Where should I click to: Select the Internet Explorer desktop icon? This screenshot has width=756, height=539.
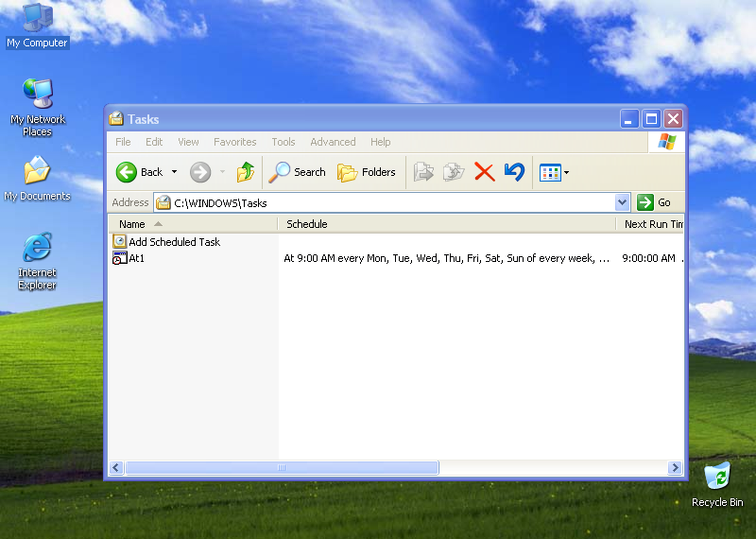pos(37,261)
